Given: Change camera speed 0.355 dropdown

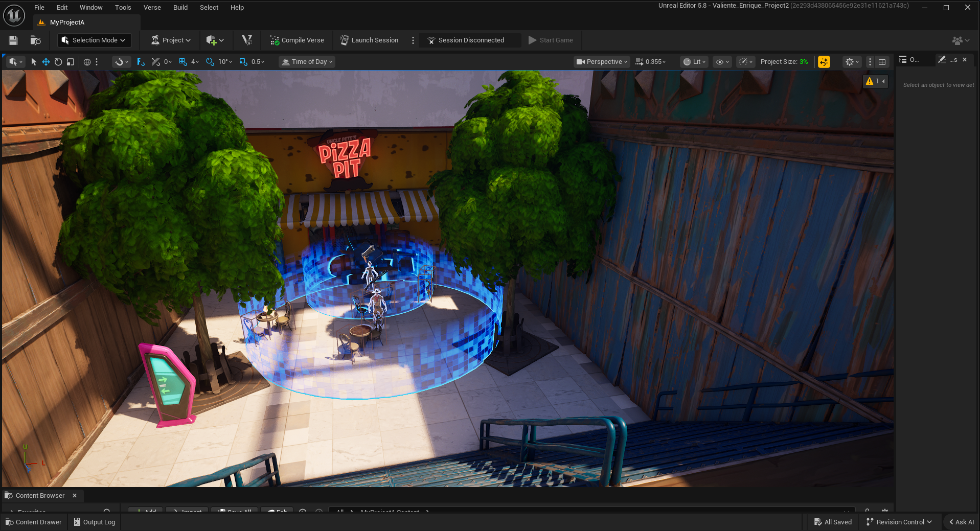Looking at the screenshot, I should [x=650, y=62].
